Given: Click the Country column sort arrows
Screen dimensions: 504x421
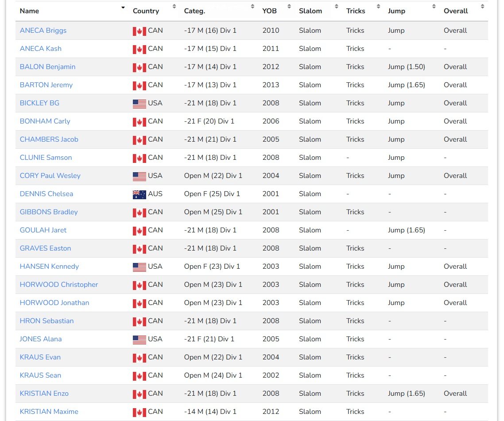Looking at the screenshot, I should pos(174,7).
